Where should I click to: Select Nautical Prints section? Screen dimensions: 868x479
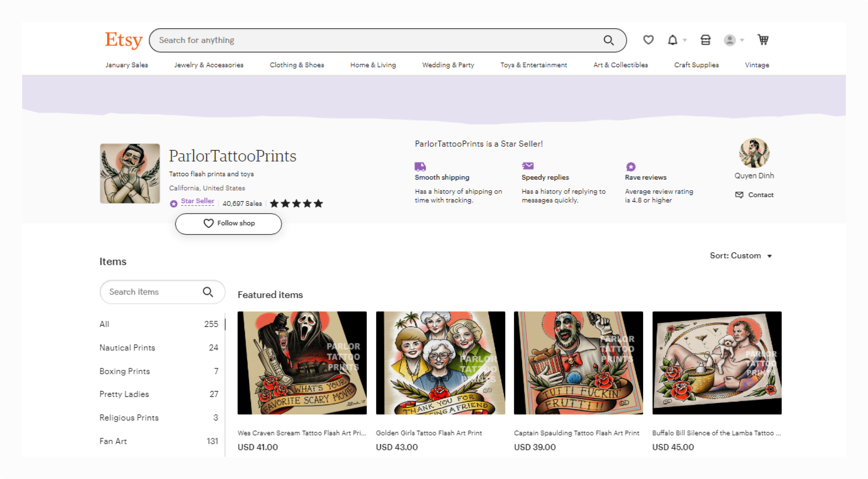tap(159, 347)
